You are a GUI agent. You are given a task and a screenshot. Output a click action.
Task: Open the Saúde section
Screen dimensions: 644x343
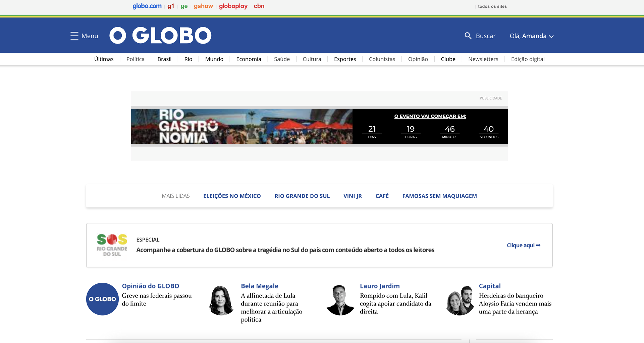click(x=282, y=59)
